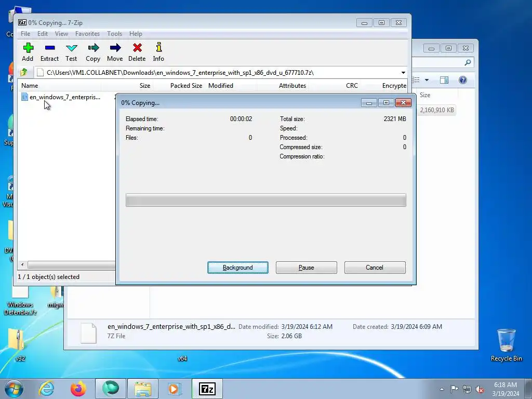Image resolution: width=532 pixels, height=399 pixels.
Task: Open the Help menu
Action: pyautogui.click(x=136, y=34)
